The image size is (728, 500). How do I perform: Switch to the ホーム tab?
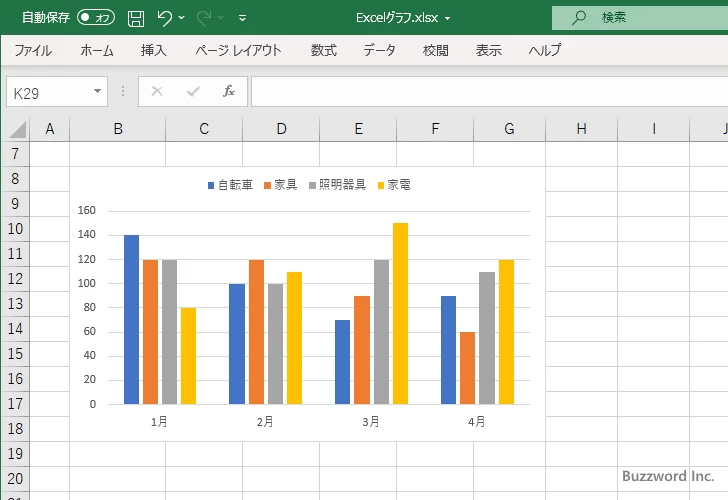97,50
